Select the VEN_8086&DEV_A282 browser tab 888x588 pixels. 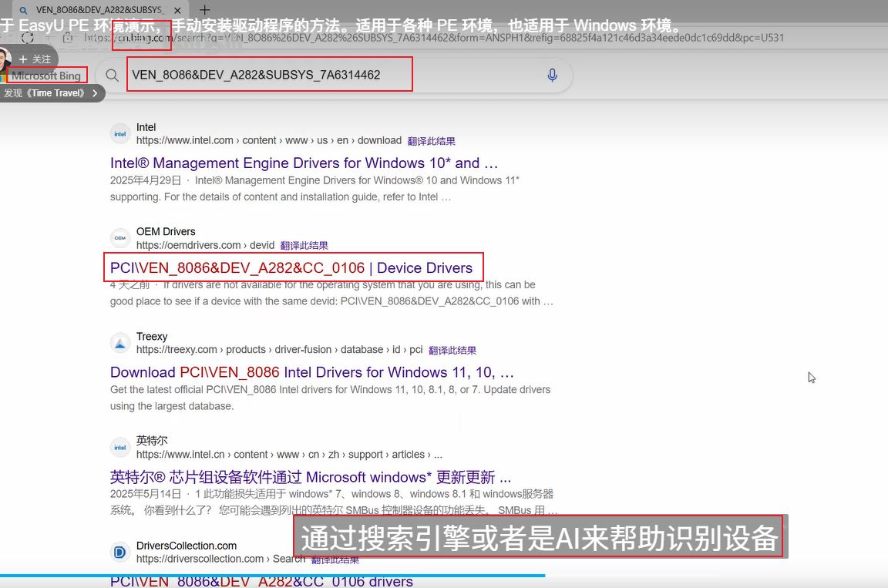[99, 10]
